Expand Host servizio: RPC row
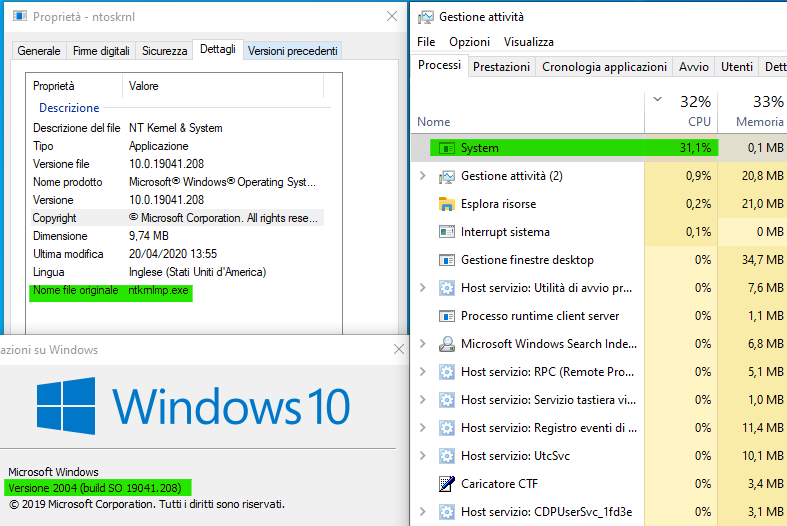Image resolution: width=787 pixels, height=526 pixels. click(x=423, y=372)
